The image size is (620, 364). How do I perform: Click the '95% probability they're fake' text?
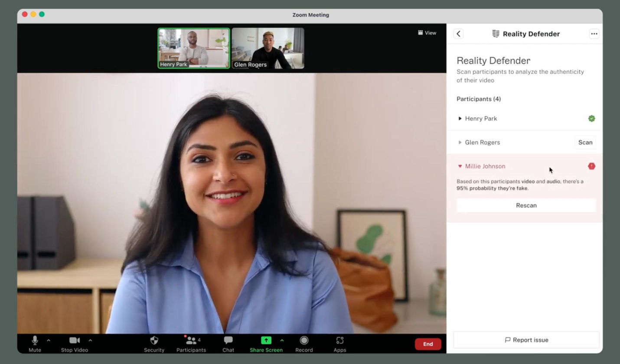pyautogui.click(x=493, y=188)
